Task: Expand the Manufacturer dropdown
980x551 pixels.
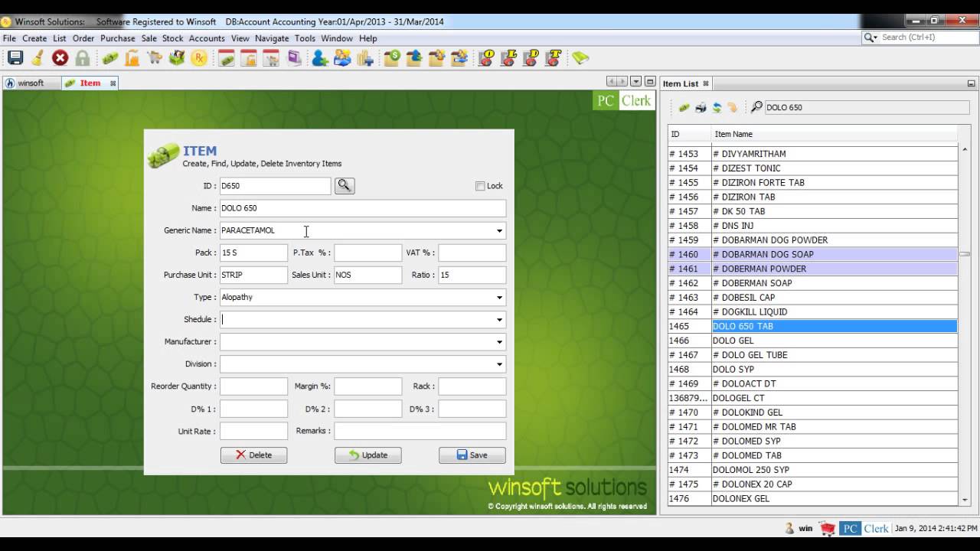Action: tap(499, 341)
